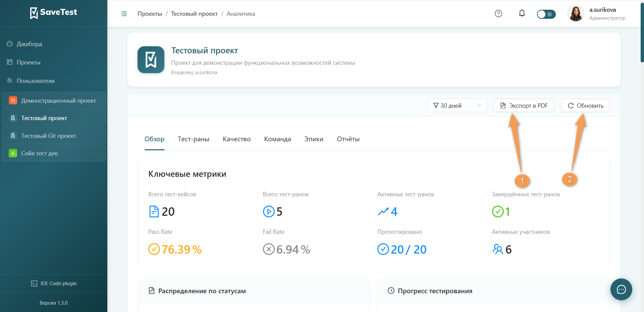
Task: Click the large Тестовый проект logo tile
Action: [x=151, y=60]
